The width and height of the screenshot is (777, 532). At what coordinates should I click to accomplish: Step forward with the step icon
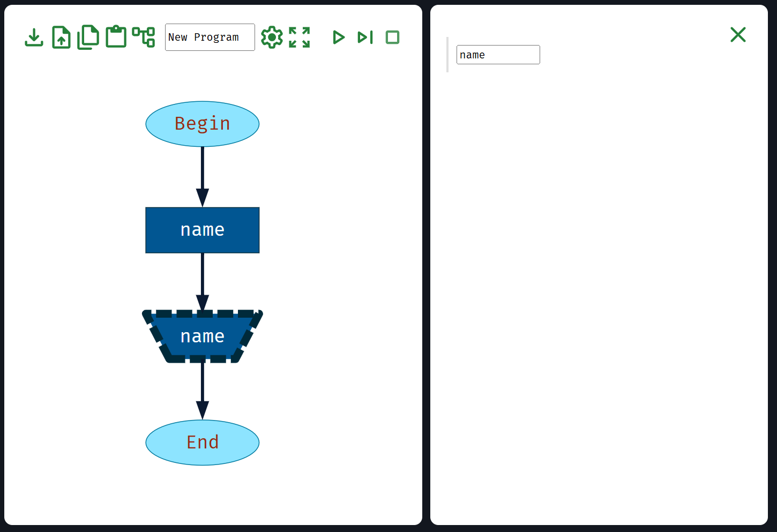click(x=365, y=38)
